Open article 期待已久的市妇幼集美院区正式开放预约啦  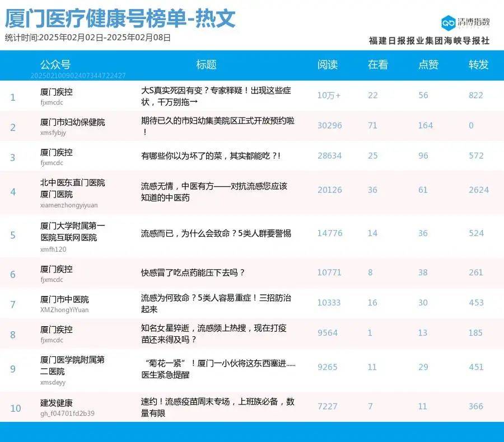(x=218, y=126)
